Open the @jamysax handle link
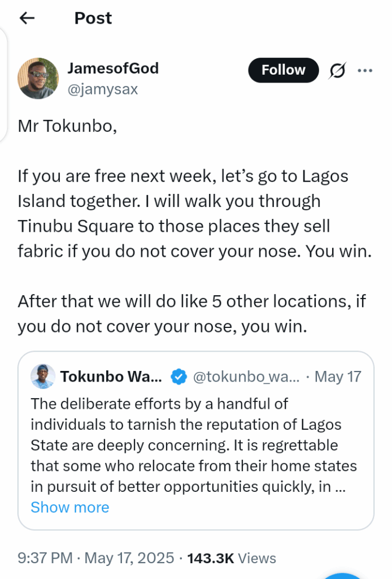 pos(102,89)
